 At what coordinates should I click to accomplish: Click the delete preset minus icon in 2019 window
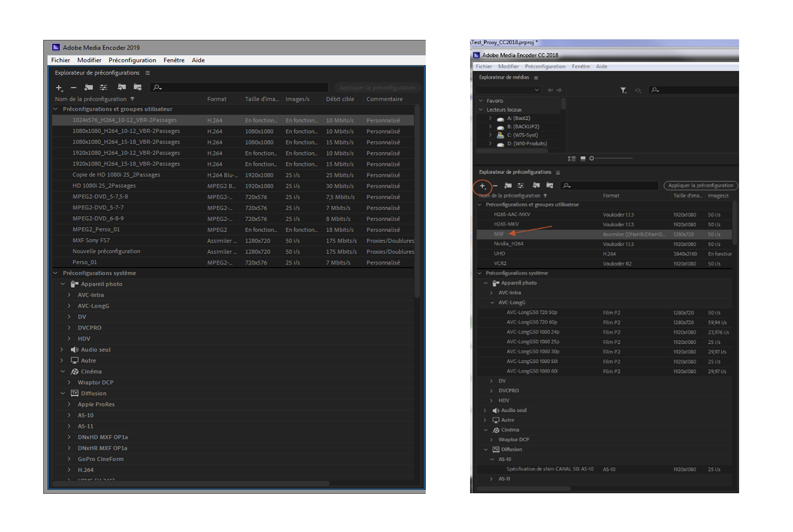[74, 88]
